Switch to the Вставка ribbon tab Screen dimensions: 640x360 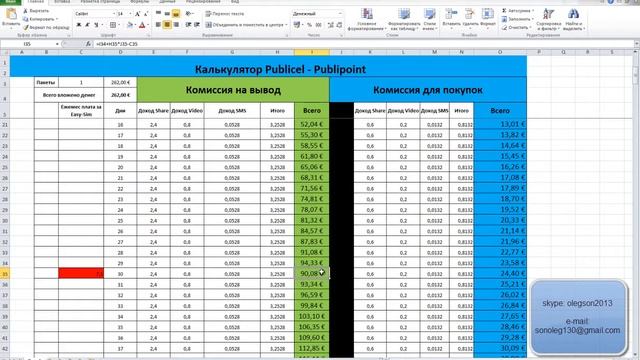point(62,2)
